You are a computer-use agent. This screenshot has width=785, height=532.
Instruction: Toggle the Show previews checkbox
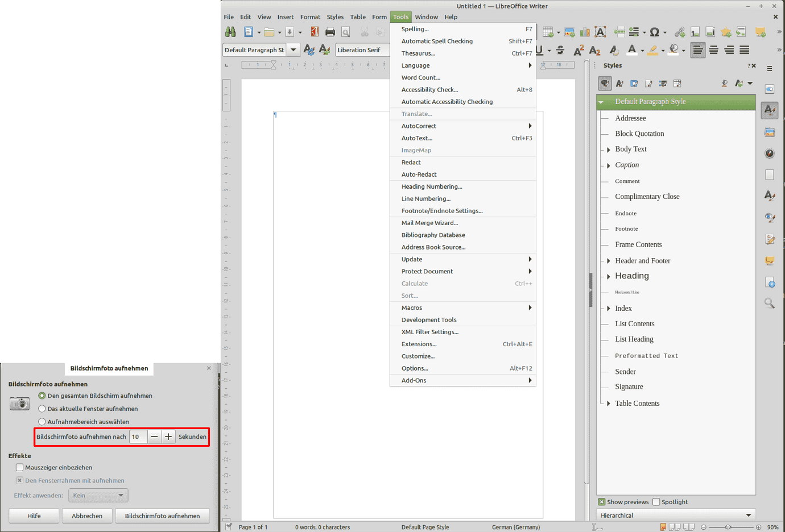[x=602, y=502]
